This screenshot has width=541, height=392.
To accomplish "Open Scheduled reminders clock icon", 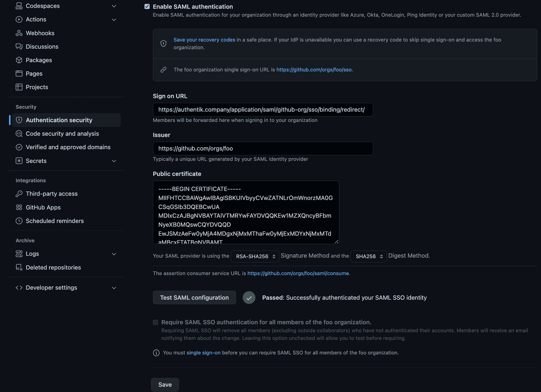I will click(x=19, y=221).
